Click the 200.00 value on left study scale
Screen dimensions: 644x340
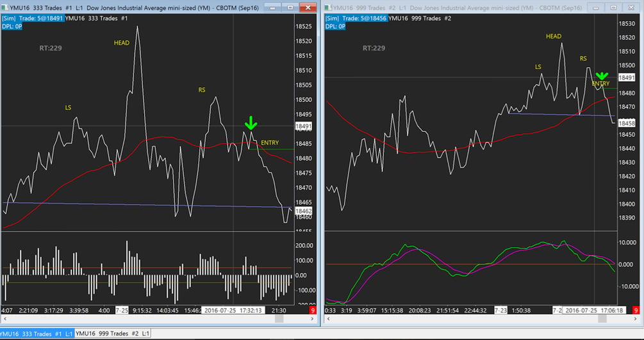coord(304,246)
